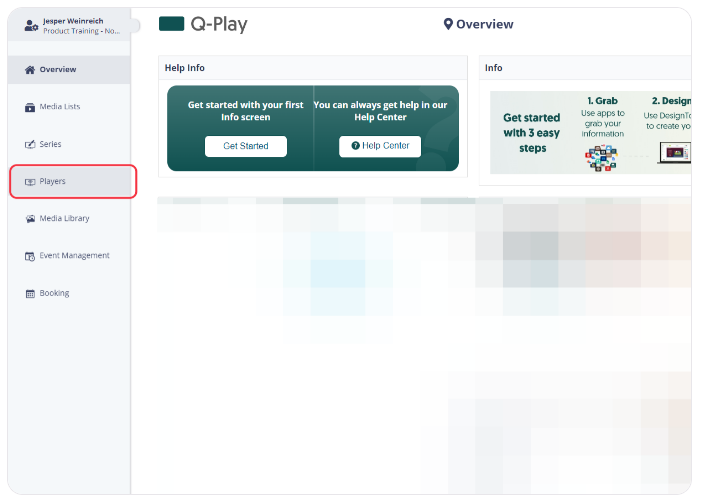The image size is (703, 500).
Task: Click the '1. Grab' step heading
Action: coord(603,101)
